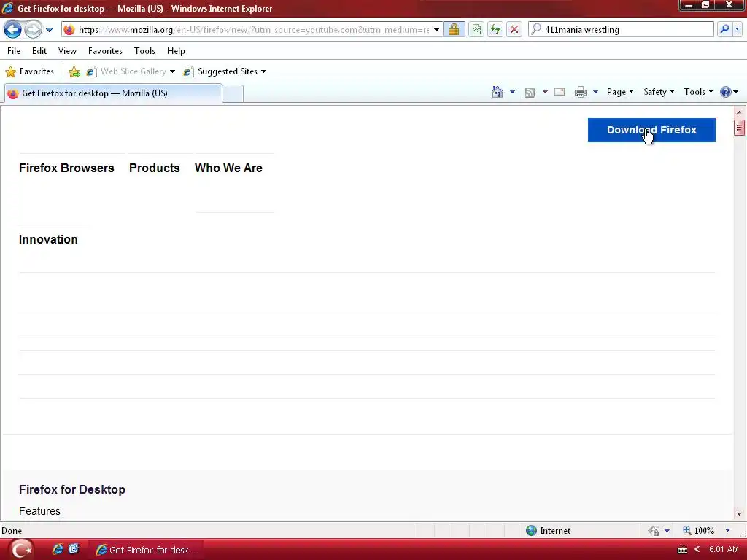Screen dimensions: 747x560
Task: Open the Help menu
Action: (176, 51)
